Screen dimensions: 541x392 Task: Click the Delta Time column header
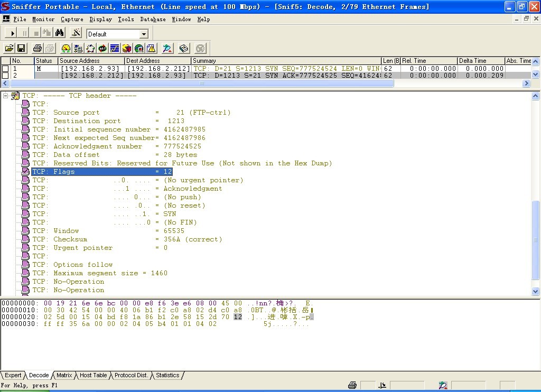(481, 61)
